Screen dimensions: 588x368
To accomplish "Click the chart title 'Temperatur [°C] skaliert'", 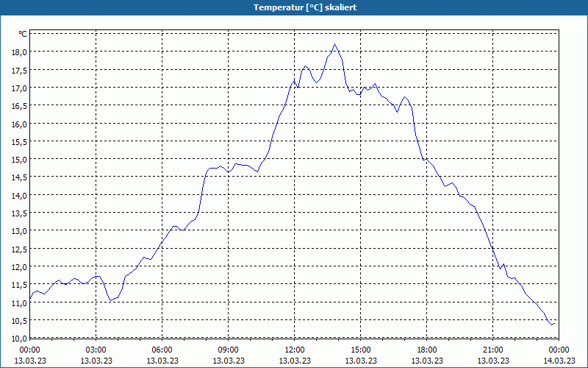I will [305, 7].
